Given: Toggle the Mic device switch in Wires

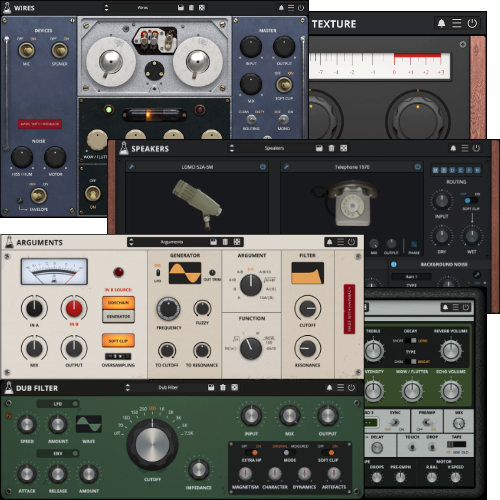Looking at the screenshot, I should pos(26,50).
